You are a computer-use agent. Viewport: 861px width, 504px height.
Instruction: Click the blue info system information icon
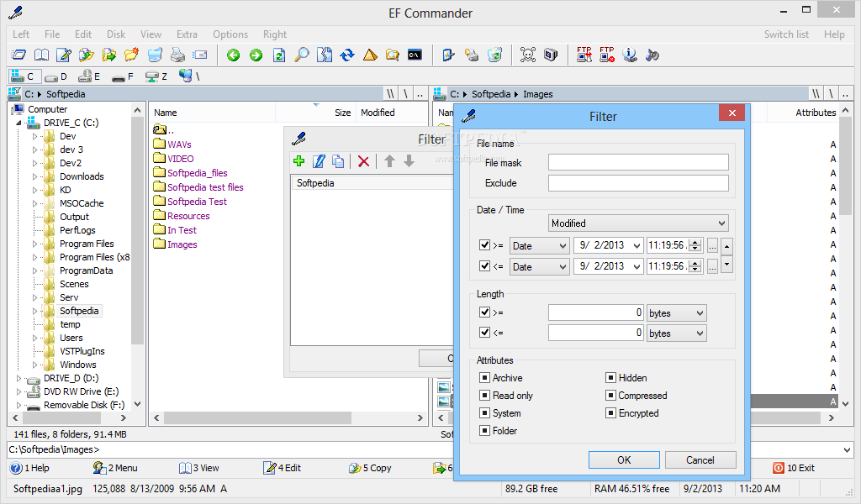pyautogui.click(x=629, y=55)
